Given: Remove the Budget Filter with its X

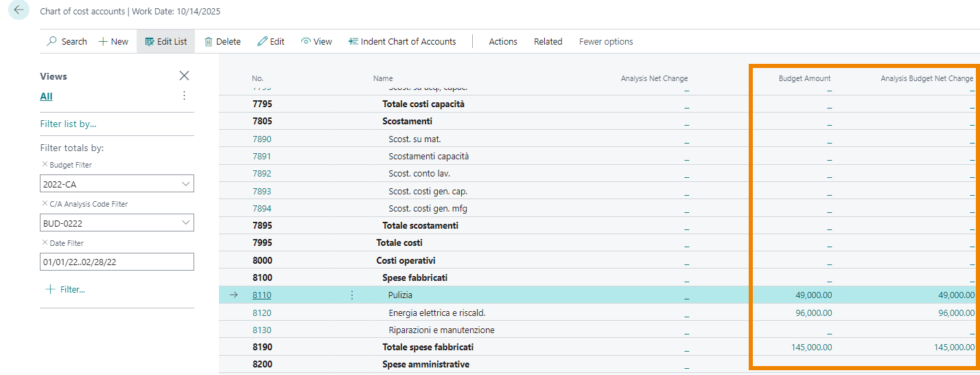Looking at the screenshot, I should point(45,165).
